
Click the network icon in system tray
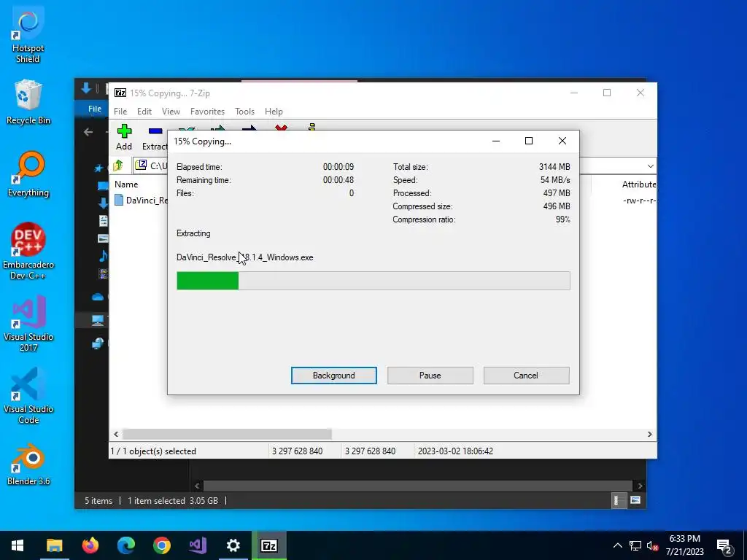[635, 545]
